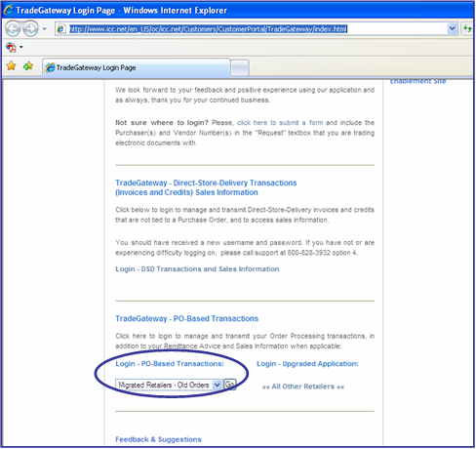This screenshot has width=476, height=449.
Task: Click the Go button beside the dropdown
Action: tap(230, 385)
